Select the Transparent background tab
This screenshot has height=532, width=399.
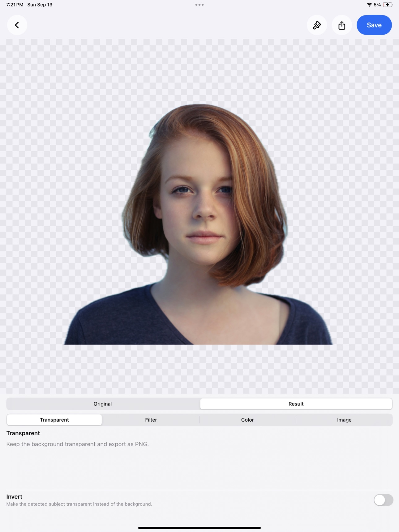(x=54, y=420)
